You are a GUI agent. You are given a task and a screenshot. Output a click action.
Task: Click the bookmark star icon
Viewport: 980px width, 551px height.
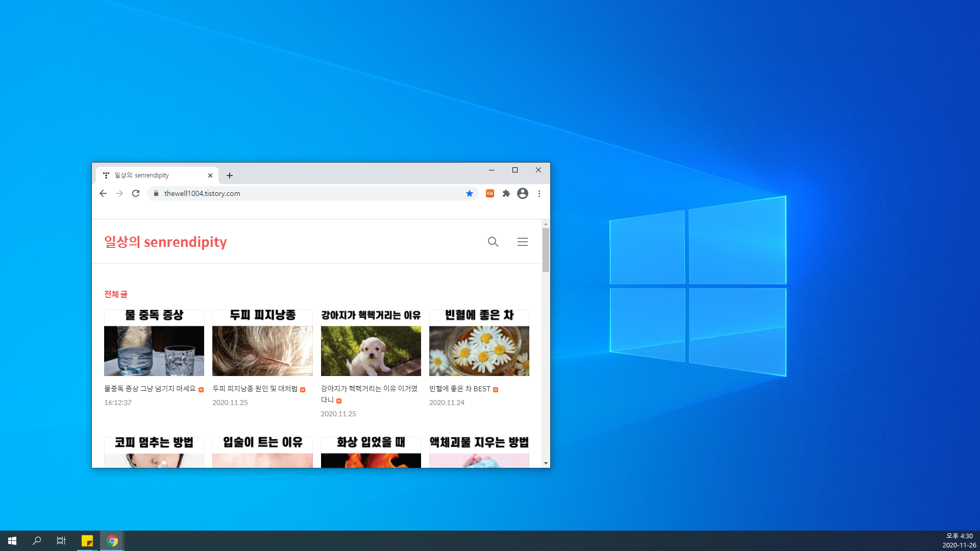(x=469, y=193)
